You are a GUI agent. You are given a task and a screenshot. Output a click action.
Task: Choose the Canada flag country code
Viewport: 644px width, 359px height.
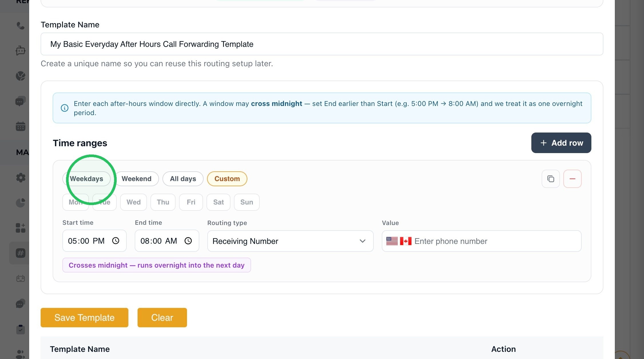[406, 241]
